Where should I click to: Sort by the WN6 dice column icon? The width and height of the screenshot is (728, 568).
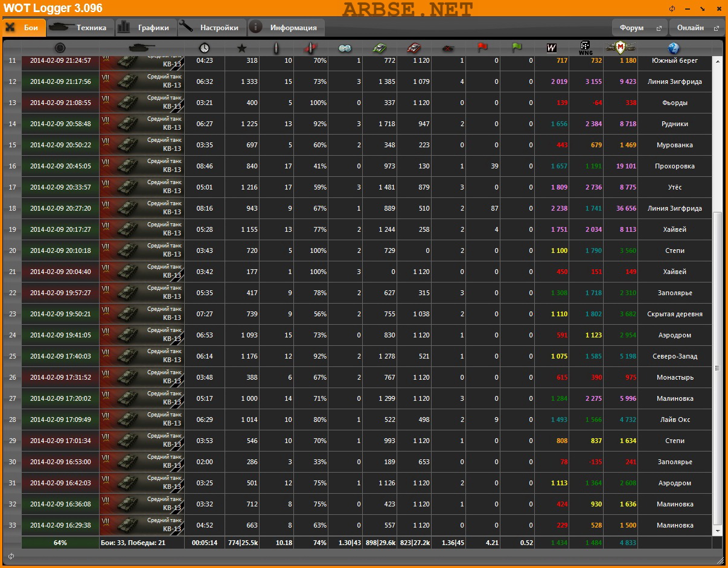(586, 48)
